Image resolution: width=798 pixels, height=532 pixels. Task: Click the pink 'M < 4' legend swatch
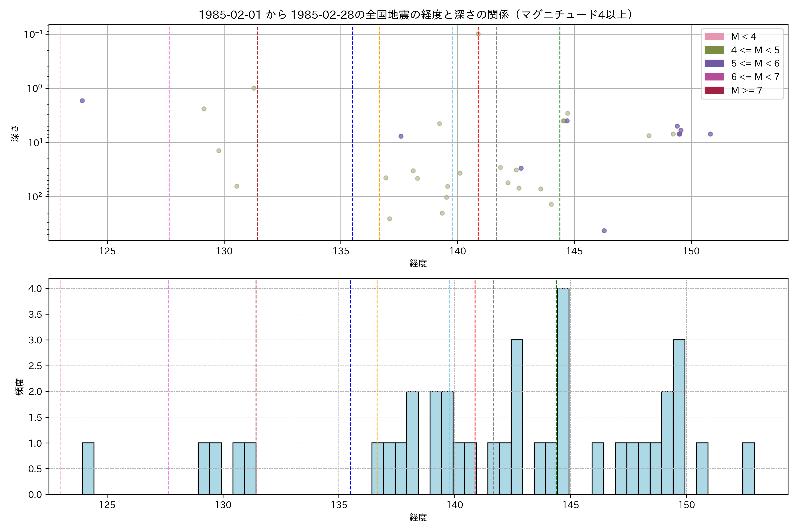point(714,37)
